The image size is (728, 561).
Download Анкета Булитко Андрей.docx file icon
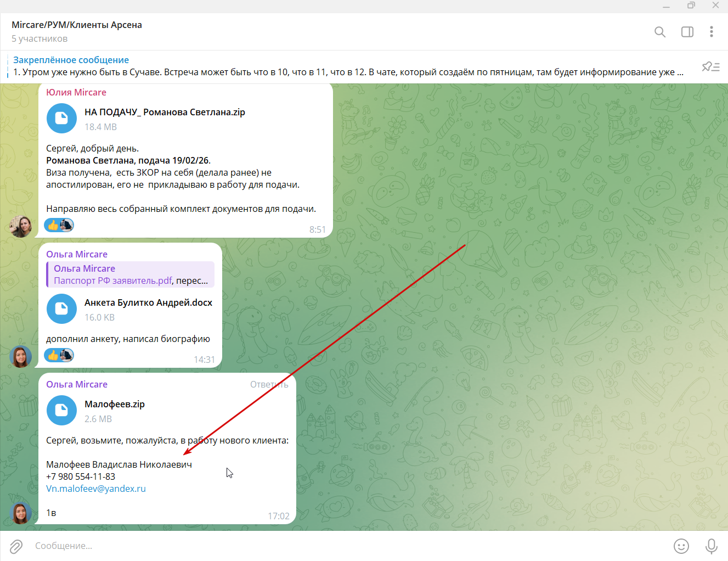[61, 309]
